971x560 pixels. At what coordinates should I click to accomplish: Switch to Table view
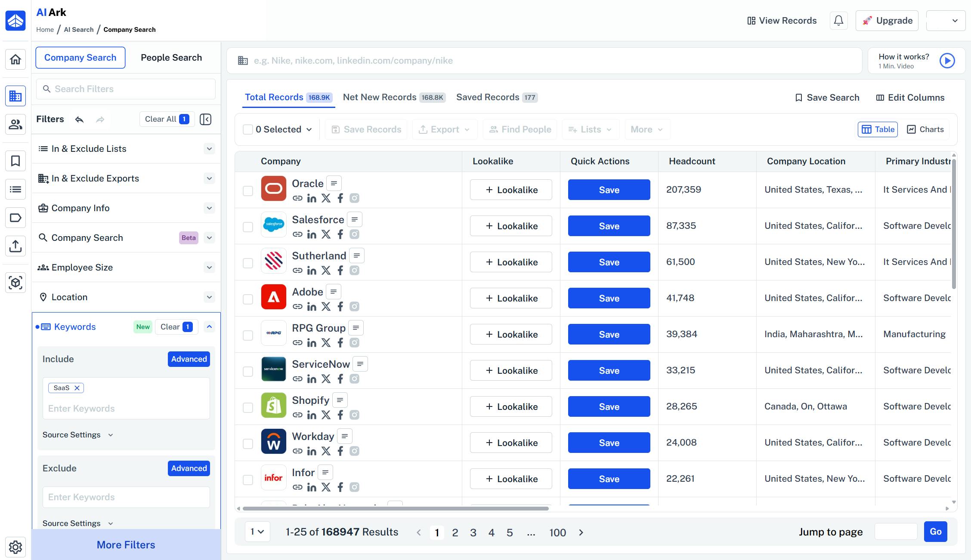tap(878, 129)
